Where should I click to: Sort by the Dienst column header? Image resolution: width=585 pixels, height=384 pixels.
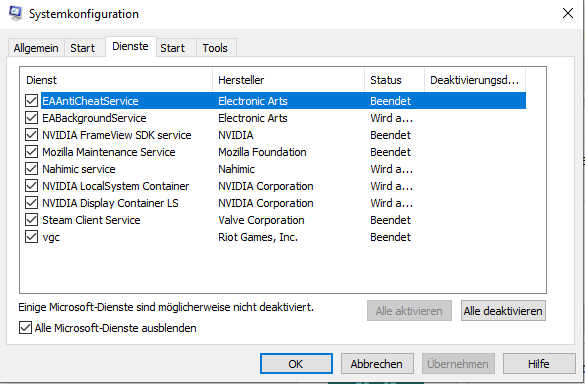click(116, 80)
